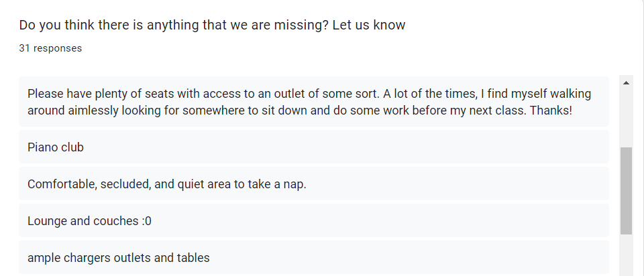Select the "Piano club" response card
Screen dimensions: 644x276
[314, 147]
